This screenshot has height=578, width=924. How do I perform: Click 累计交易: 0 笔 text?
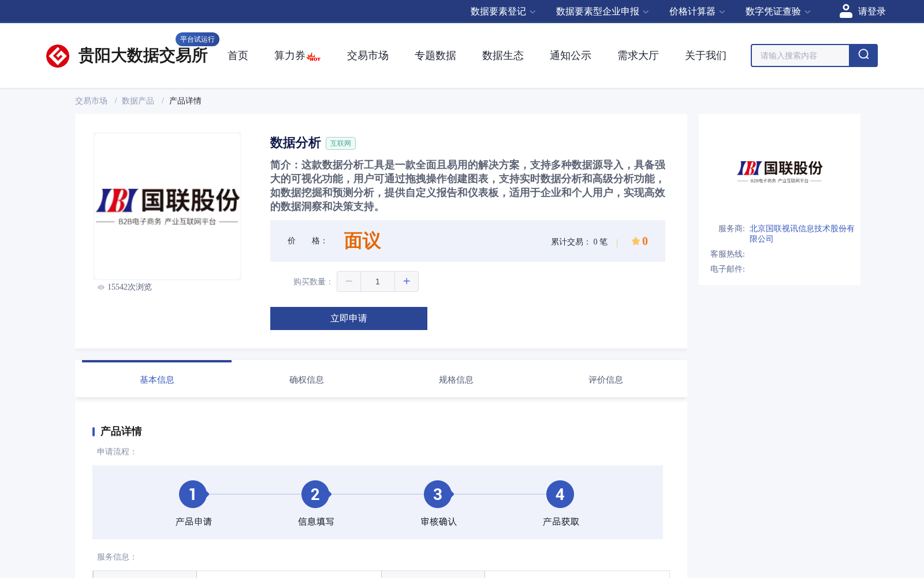coord(579,242)
